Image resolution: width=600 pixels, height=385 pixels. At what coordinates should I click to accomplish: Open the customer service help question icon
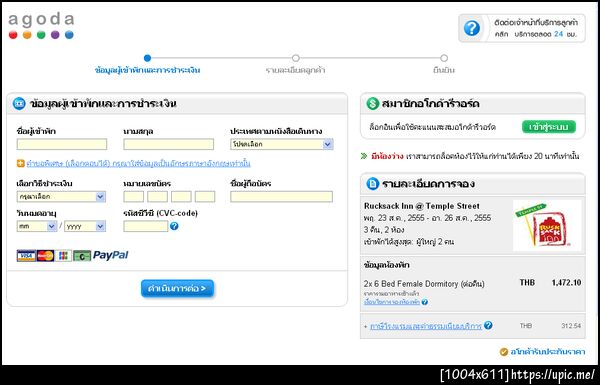coord(471,28)
